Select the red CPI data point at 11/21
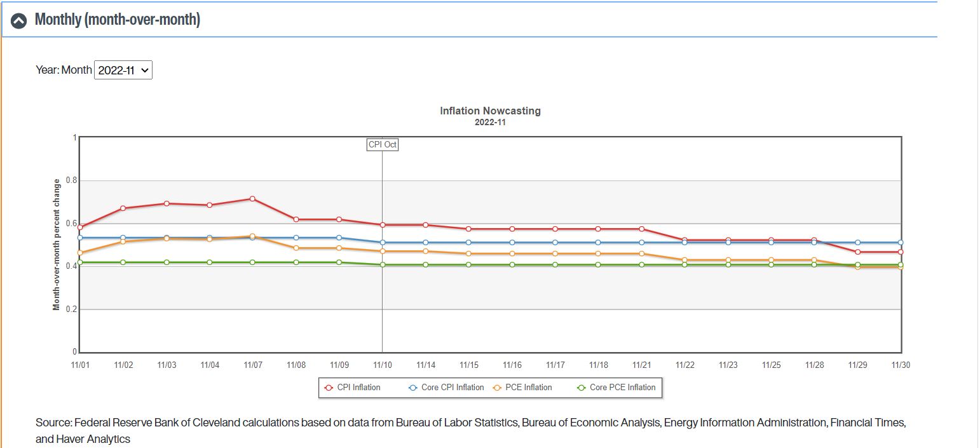Viewport: 980px width, 448px height. (642, 229)
